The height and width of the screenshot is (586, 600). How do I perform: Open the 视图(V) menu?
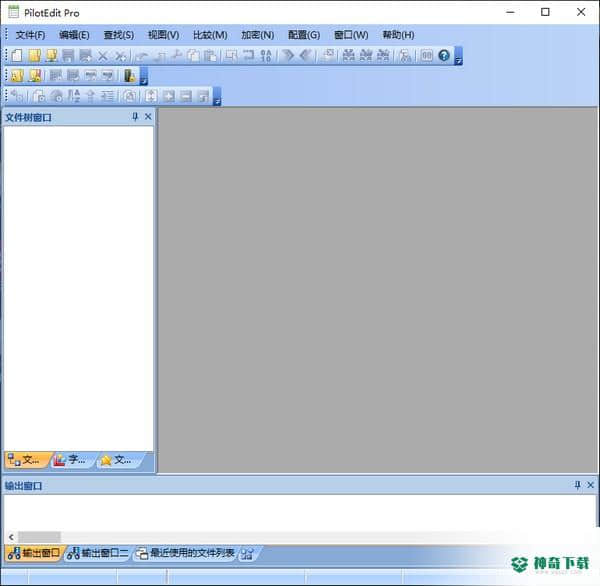click(x=163, y=35)
